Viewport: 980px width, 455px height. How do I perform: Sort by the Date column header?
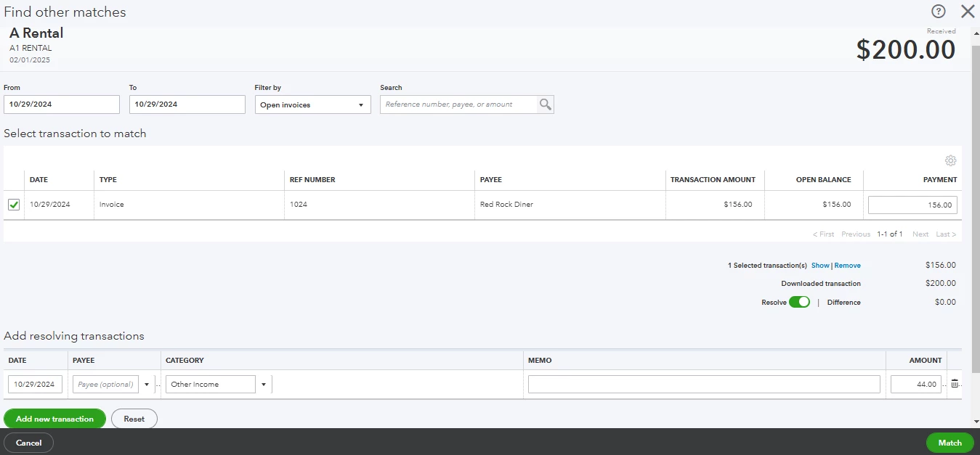[x=39, y=179]
